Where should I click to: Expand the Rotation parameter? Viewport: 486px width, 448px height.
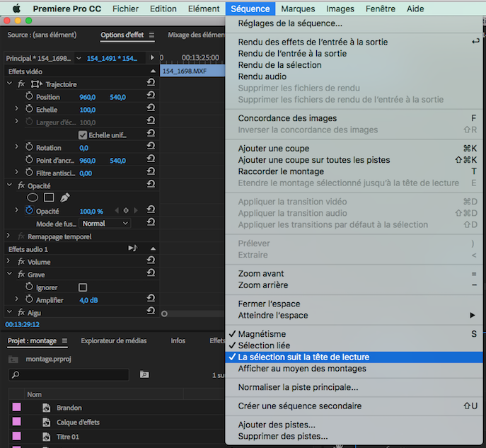pos(17,147)
